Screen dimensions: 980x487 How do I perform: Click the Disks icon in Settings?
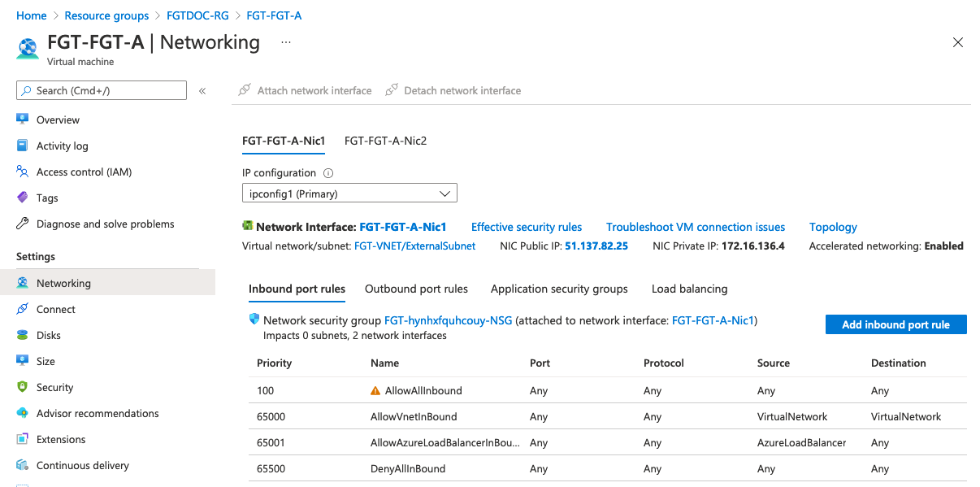(x=23, y=335)
